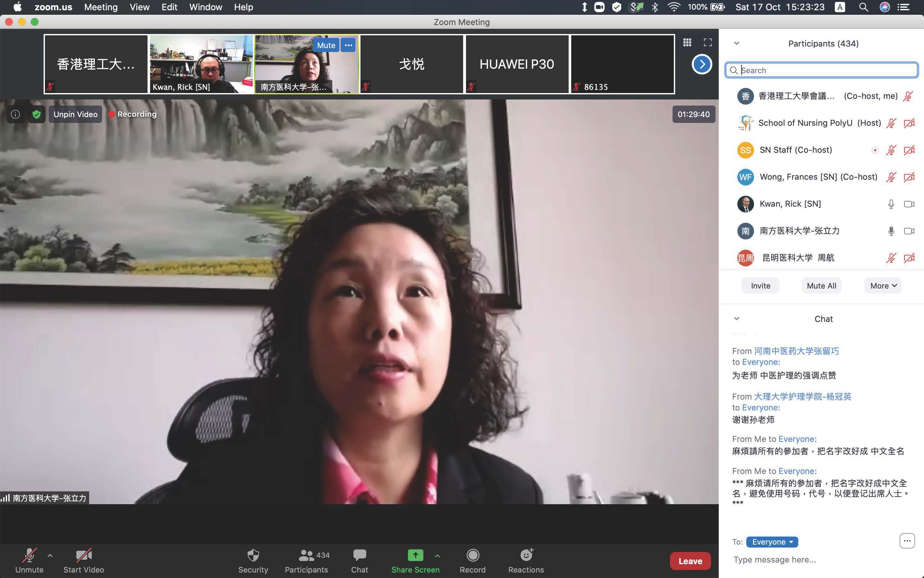Viewport: 924px width, 578px height.
Task: Start the Record button
Action: click(472, 556)
